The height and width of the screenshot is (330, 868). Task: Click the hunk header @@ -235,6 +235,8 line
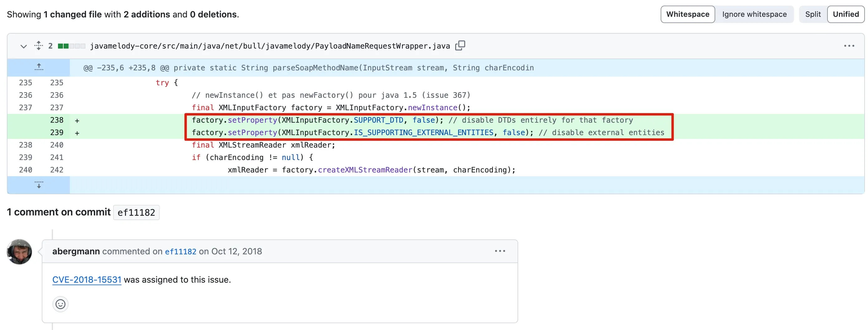(308, 68)
